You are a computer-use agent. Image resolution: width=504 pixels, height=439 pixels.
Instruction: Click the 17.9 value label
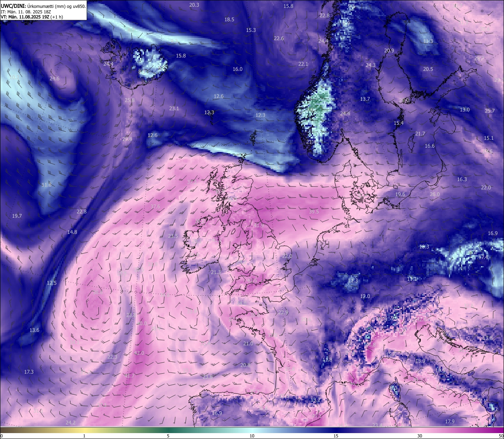(x=450, y=422)
